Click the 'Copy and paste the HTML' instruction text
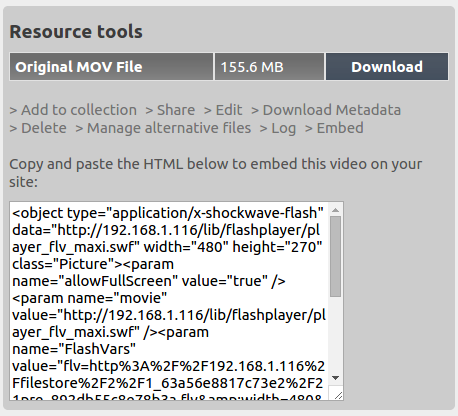Viewport: 458px width, 416px height. [x=215, y=173]
